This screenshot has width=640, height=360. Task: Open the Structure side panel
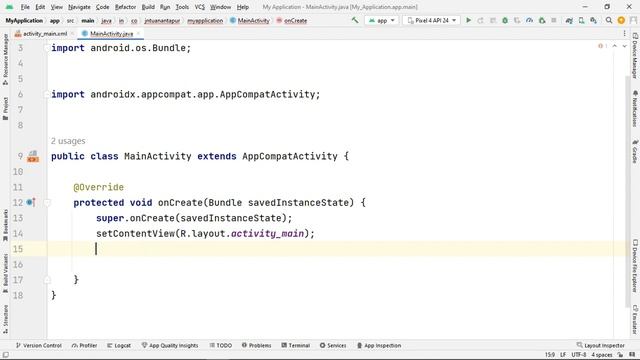coord(5,320)
